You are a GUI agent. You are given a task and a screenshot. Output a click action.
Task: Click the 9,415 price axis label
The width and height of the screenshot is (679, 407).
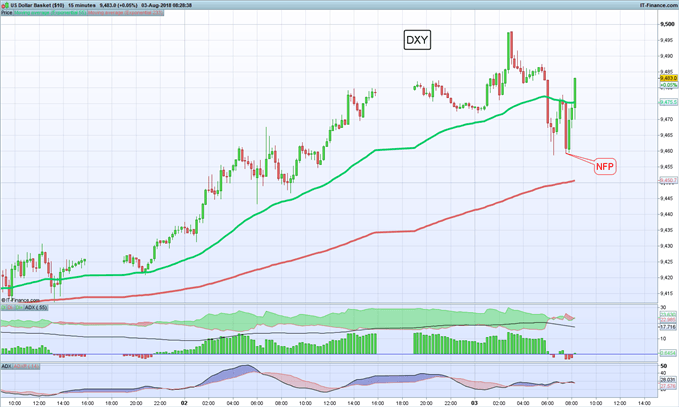[x=667, y=294]
